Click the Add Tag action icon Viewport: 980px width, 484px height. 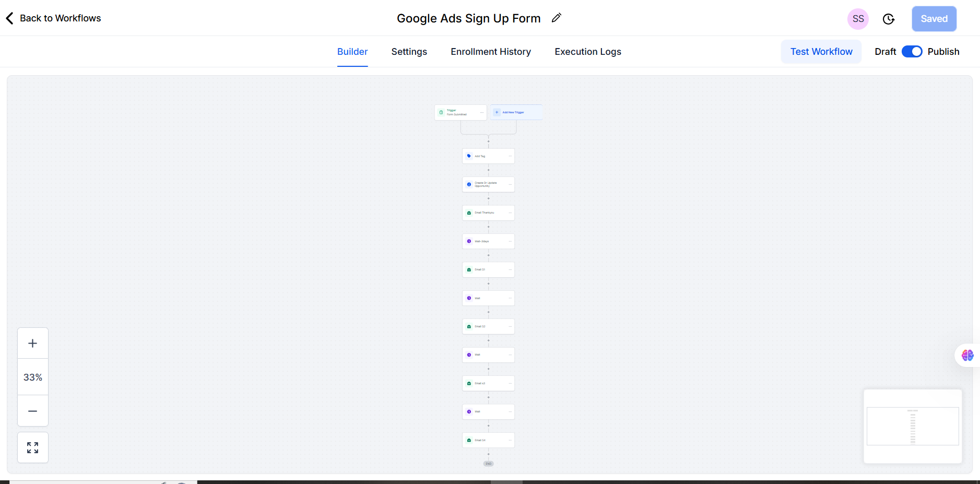[469, 156]
